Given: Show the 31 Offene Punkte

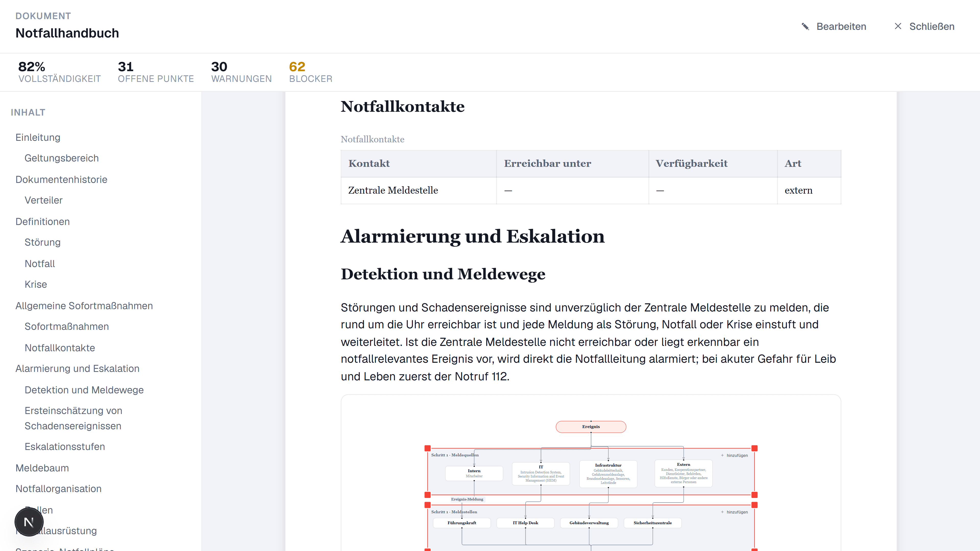Looking at the screenshot, I should (x=156, y=72).
